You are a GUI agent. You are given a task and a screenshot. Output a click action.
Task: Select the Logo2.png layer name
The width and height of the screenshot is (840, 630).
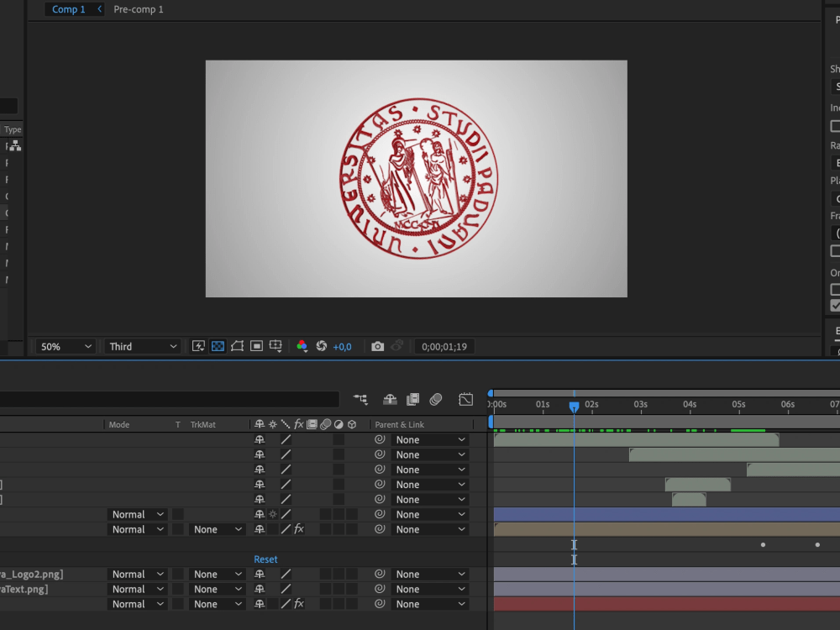click(32, 574)
